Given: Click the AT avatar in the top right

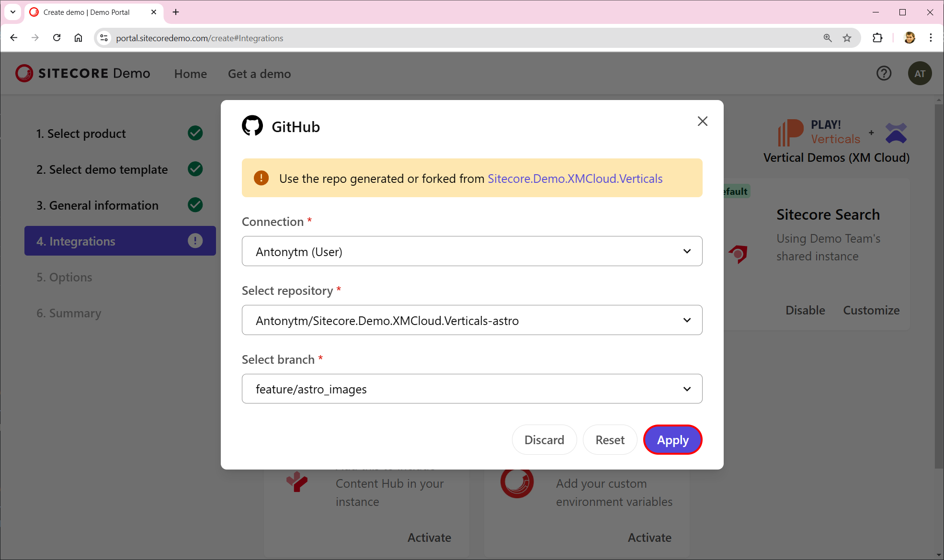Looking at the screenshot, I should 920,73.
